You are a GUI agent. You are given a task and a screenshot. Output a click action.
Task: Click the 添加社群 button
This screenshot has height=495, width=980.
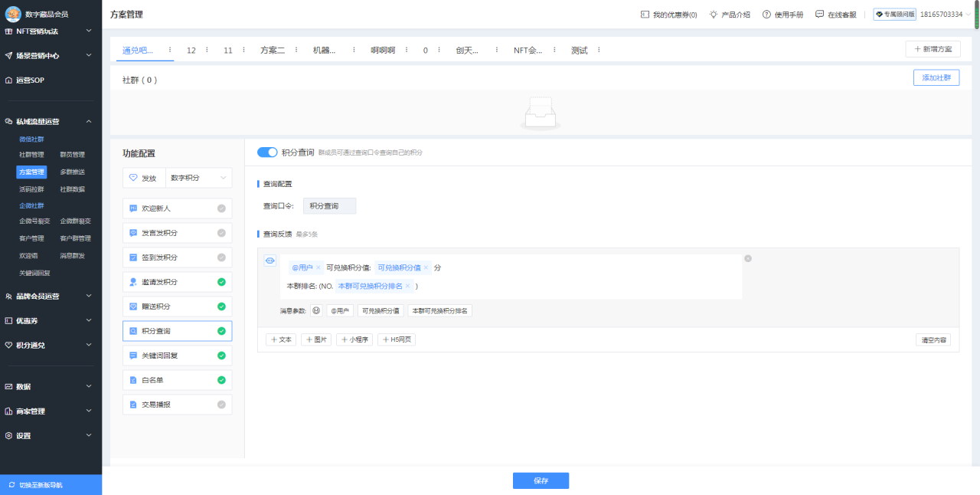[936, 77]
